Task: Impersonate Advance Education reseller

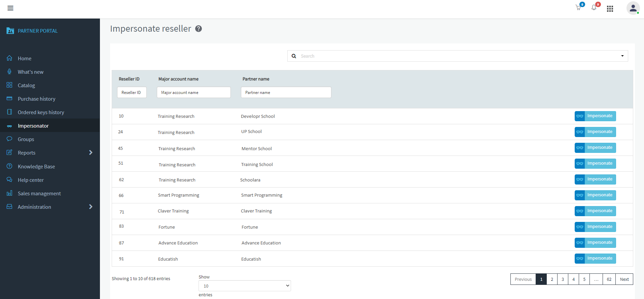Action: coord(595,242)
